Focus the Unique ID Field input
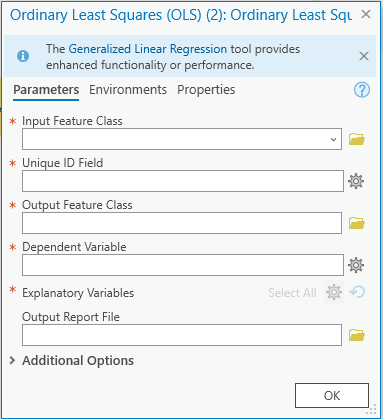The width and height of the screenshot is (383, 419). [183, 181]
